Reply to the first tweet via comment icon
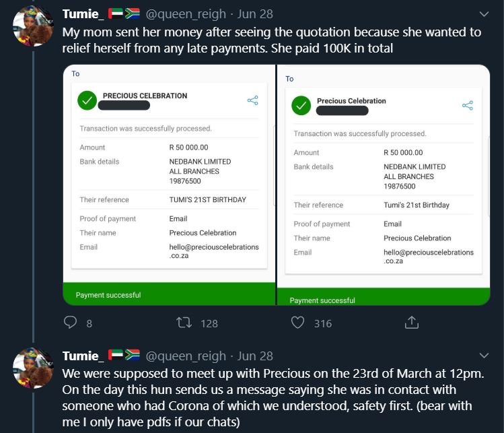The width and height of the screenshot is (504, 433). tap(71, 323)
